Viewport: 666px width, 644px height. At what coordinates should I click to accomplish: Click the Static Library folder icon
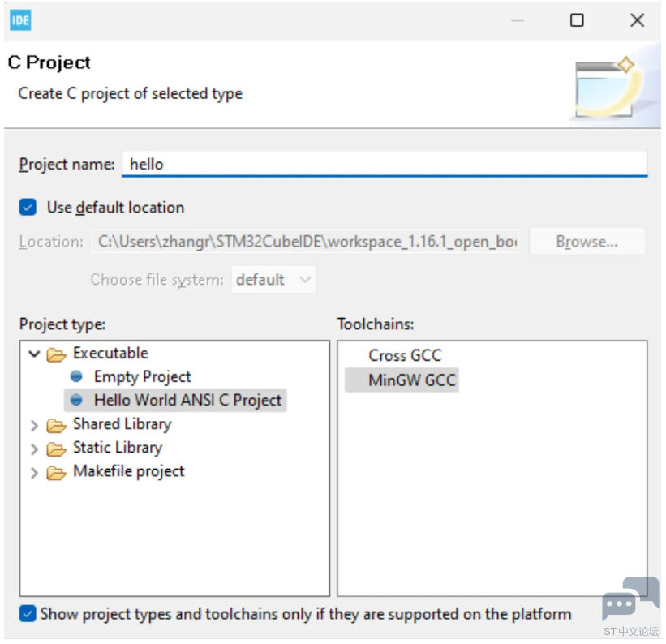[56, 449]
